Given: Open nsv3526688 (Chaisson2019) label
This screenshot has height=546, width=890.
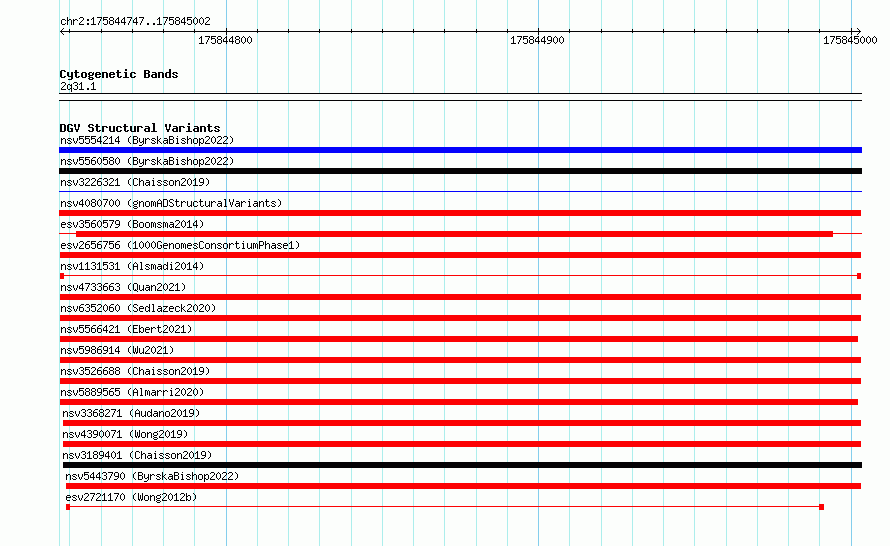Looking at the screenshot, I should click(135, 371).
